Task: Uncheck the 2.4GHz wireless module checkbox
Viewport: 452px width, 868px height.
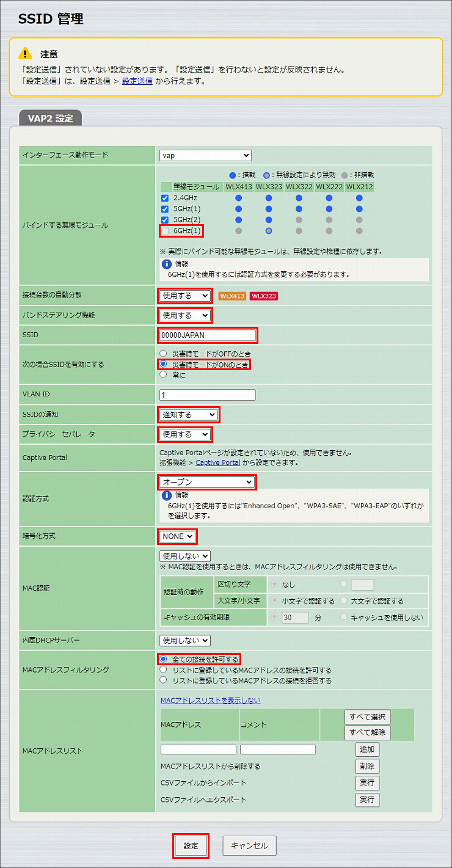Action: click(x=165, y=198)
